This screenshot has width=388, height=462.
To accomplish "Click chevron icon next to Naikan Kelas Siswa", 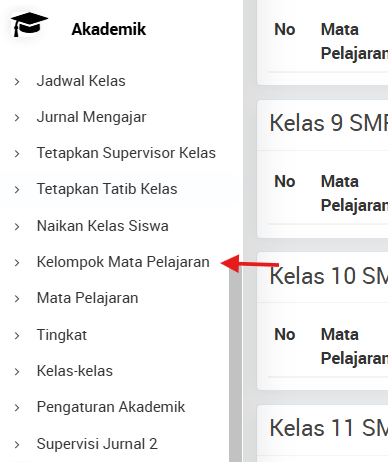I will click(x=17, y=227).
